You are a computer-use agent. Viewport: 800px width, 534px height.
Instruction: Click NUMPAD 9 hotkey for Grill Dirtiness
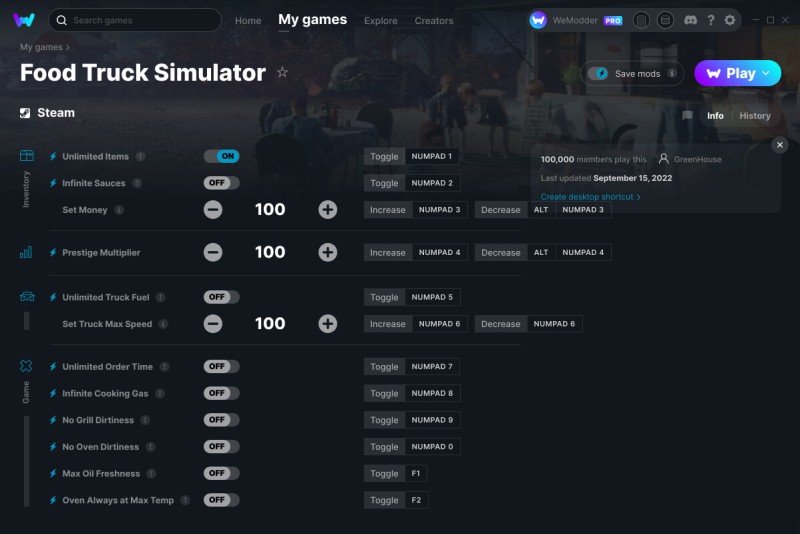click(x=432, y=420)
